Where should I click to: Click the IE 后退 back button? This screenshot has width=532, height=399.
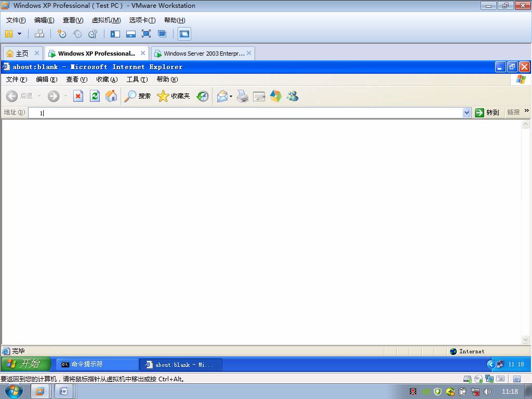(x=19, y=96)
